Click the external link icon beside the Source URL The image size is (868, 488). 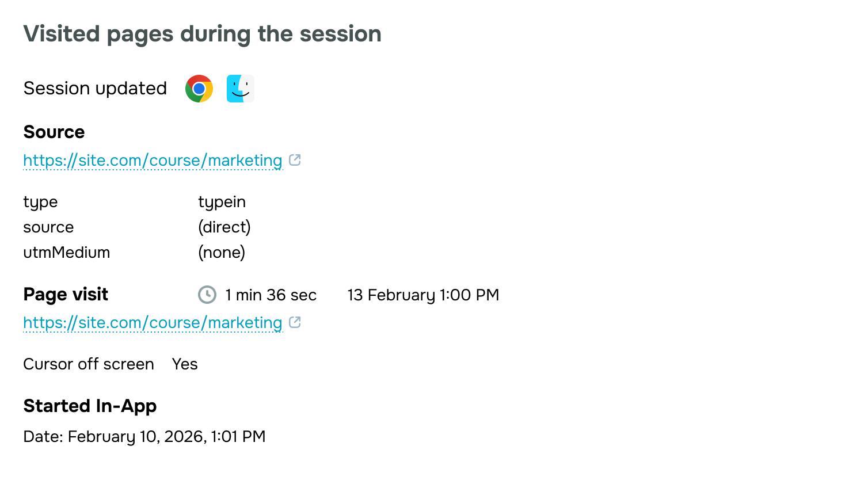(295, 160)
